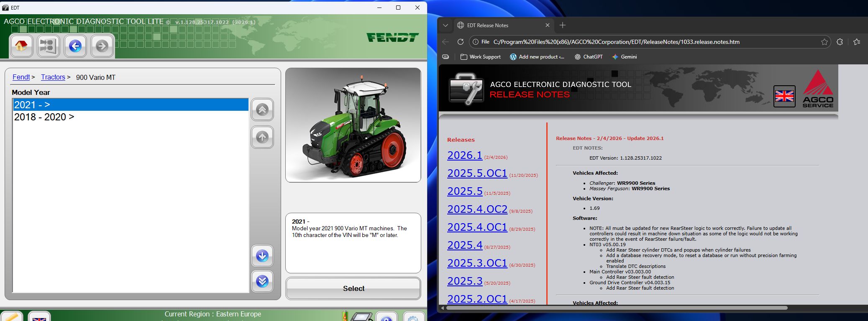
Task: Open the Gemini bookmark
Action: click(624, 57)
